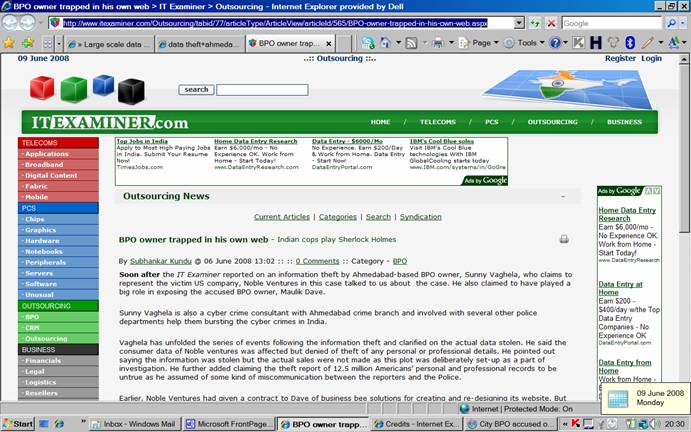Open the Categories link

(x=338, y=217)
